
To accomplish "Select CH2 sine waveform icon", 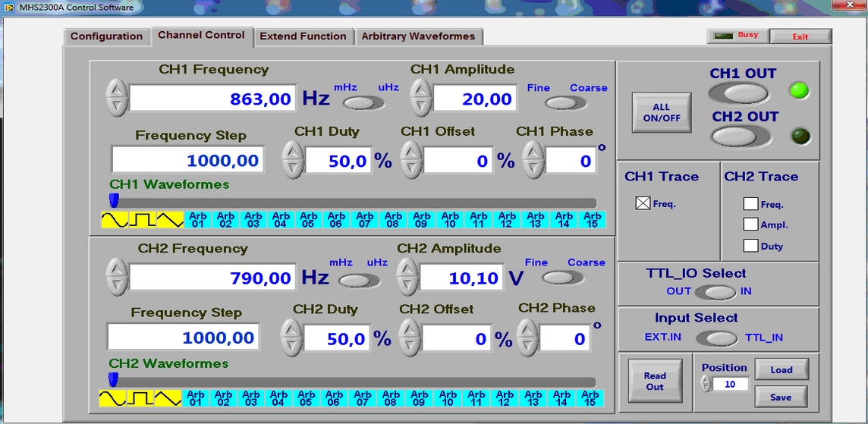I will (x=112, y=398).
